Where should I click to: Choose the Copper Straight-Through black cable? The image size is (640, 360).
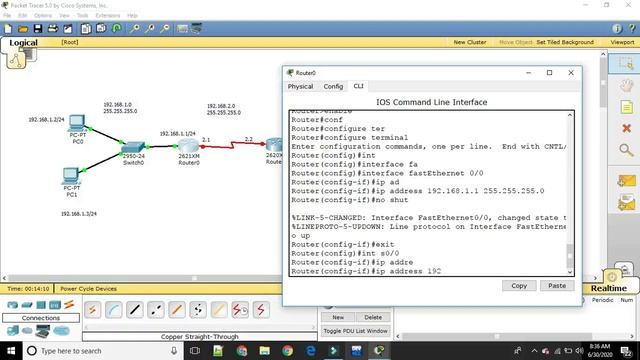tap(135, 310)
